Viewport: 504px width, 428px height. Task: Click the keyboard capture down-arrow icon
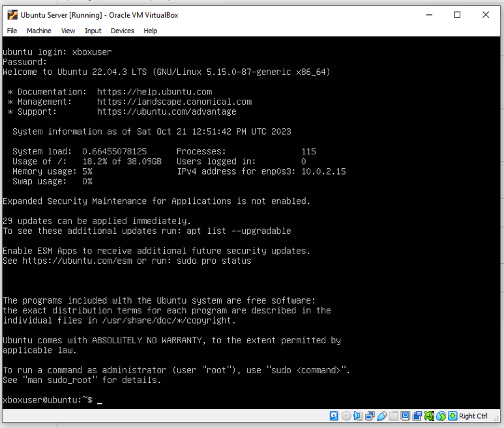[x=452, y=416]
